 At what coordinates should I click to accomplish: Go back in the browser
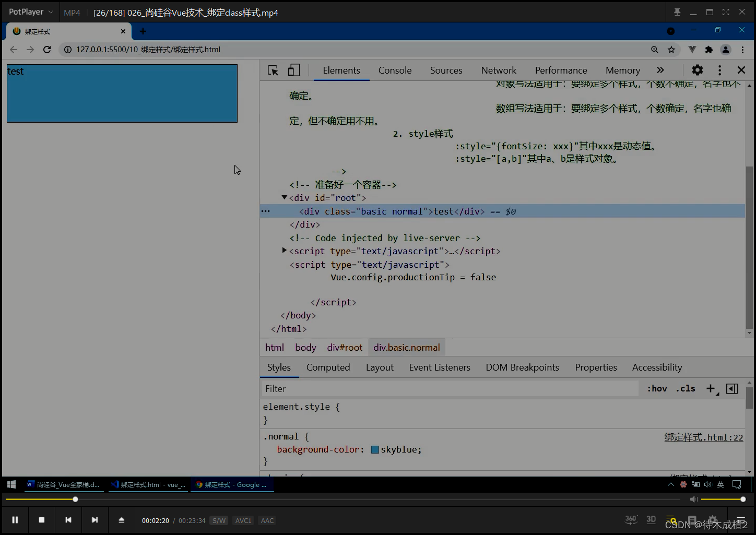tap(14, 50)
